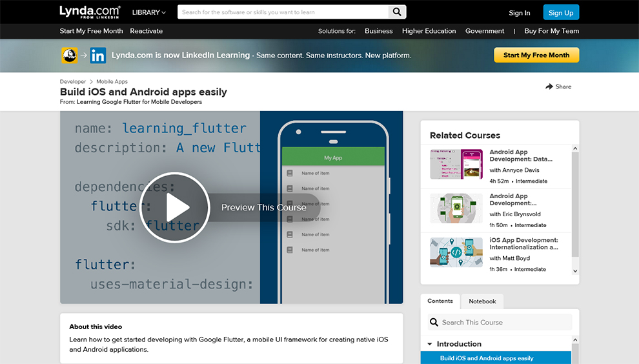Click the Lynda mascot icon in banner

(x=70, y=55)
